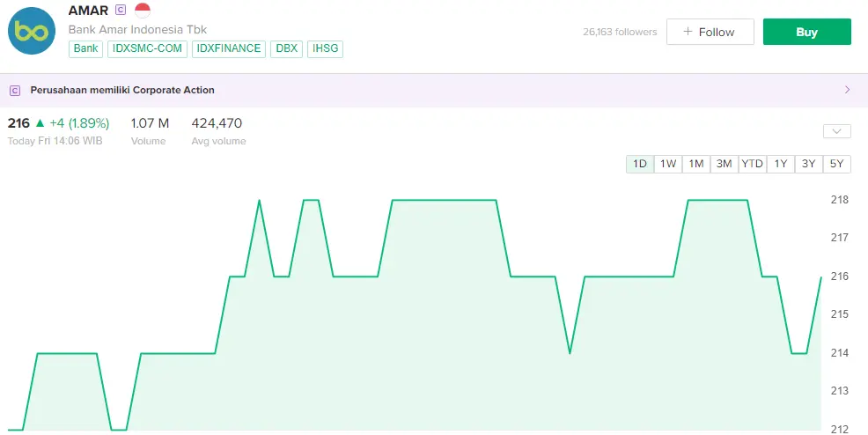
Task: Click the 218 price axis label
Action: click(x=839, y=200)
